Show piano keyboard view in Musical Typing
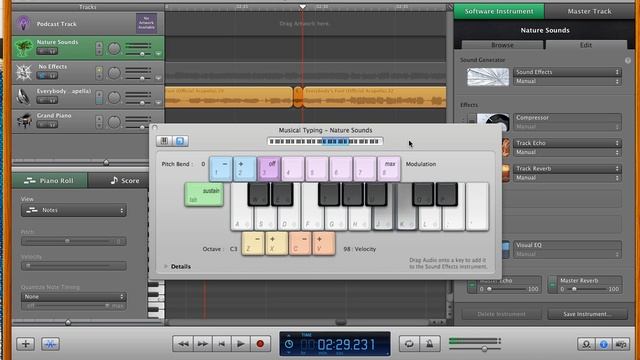The image size is (640, 360). coord(164,141)
